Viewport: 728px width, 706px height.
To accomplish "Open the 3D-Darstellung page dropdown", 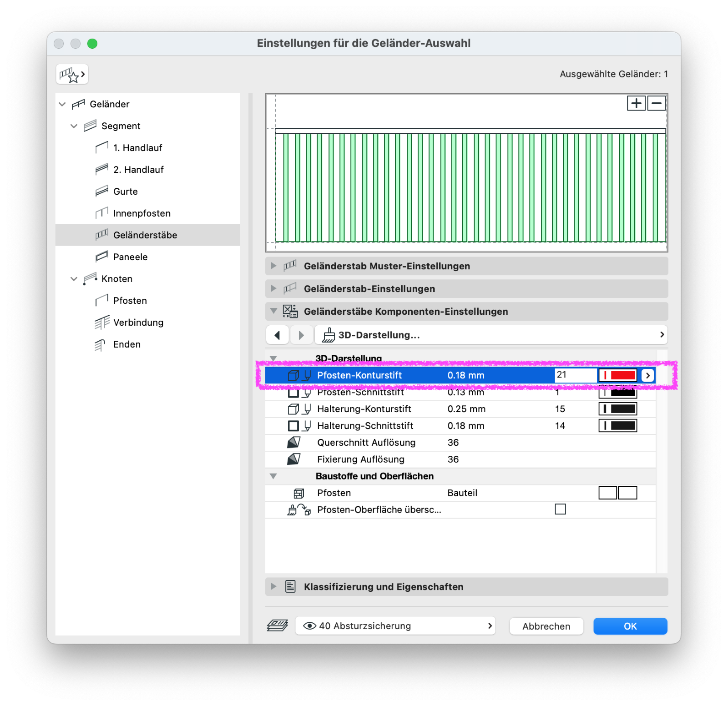I will [491, 335].
